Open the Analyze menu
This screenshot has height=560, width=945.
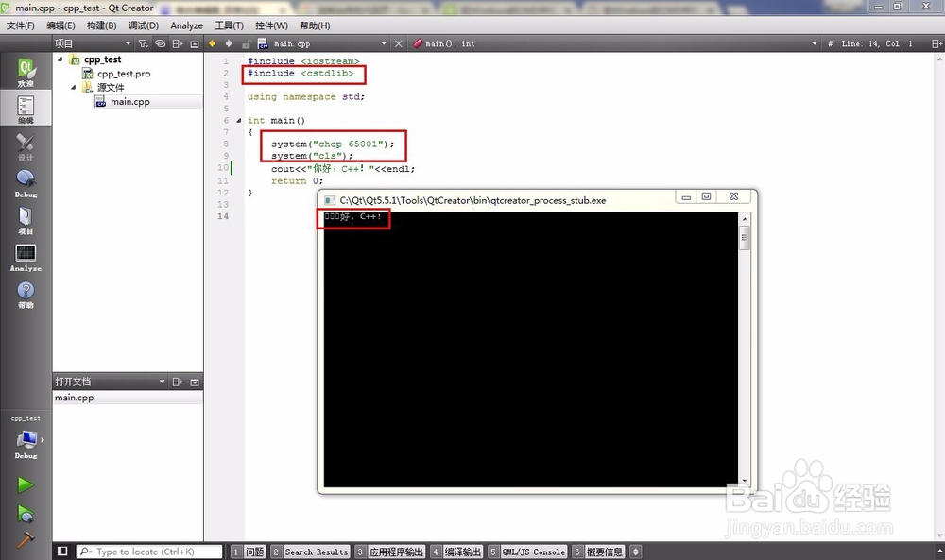click(x=186, y=25)
